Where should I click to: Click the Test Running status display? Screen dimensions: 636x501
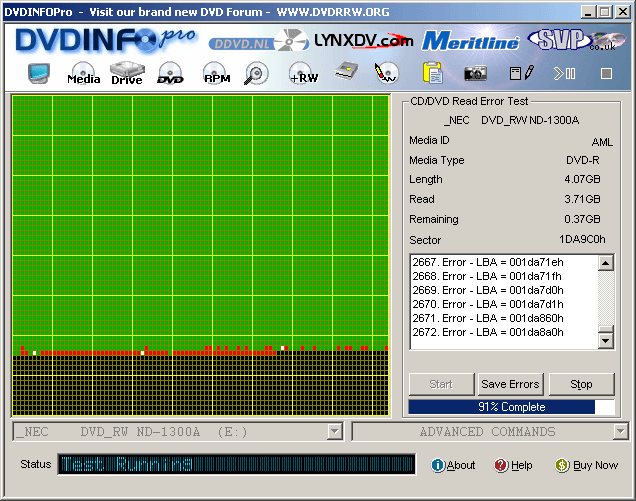[236, 464]
